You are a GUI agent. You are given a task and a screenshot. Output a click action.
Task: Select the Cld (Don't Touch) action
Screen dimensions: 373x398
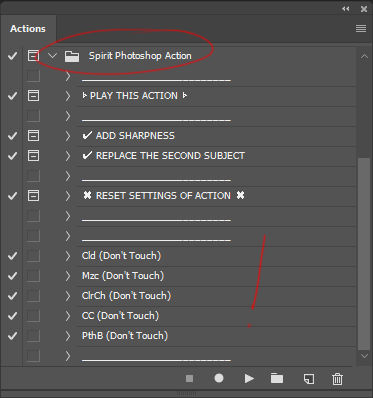coord(217,256)
